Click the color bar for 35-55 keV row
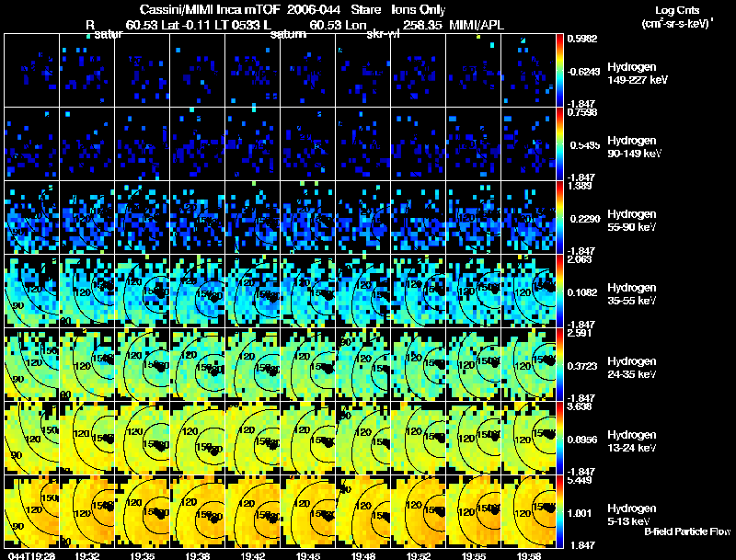This screenshot has width=736, height=560. click(x=559, y=291)
